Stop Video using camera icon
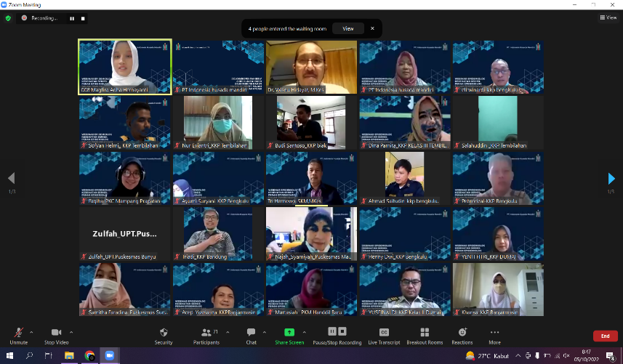The image size is (623, 364). (x=56, y=336)
